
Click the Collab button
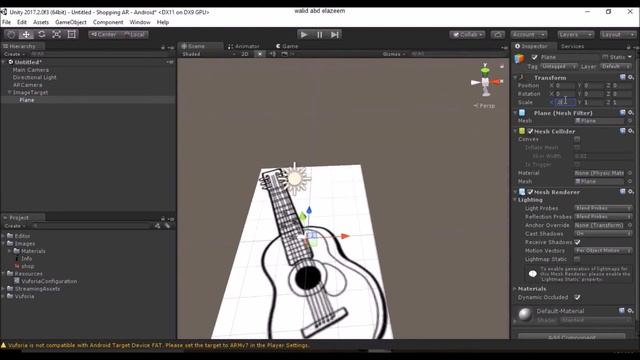[467, 35]
